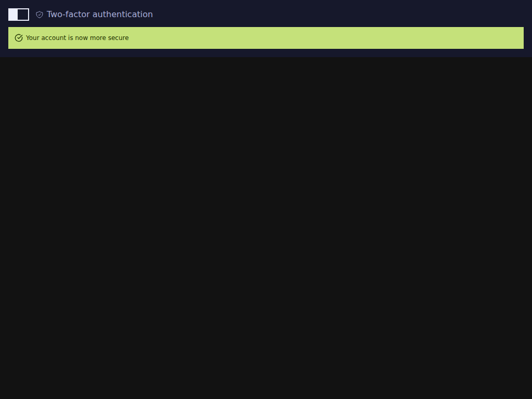
Task: Click the shield icon beside Two-factor authentication
Action: (x=39, y=15)
